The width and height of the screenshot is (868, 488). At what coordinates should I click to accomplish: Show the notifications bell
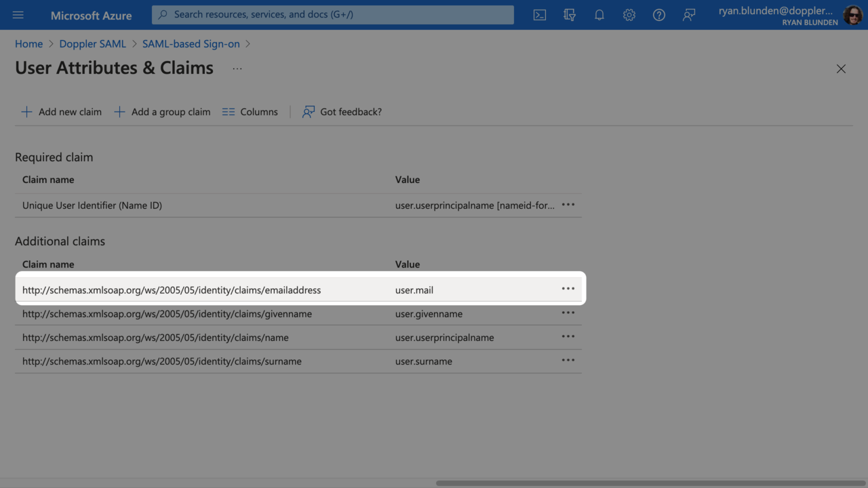point(599,15)
